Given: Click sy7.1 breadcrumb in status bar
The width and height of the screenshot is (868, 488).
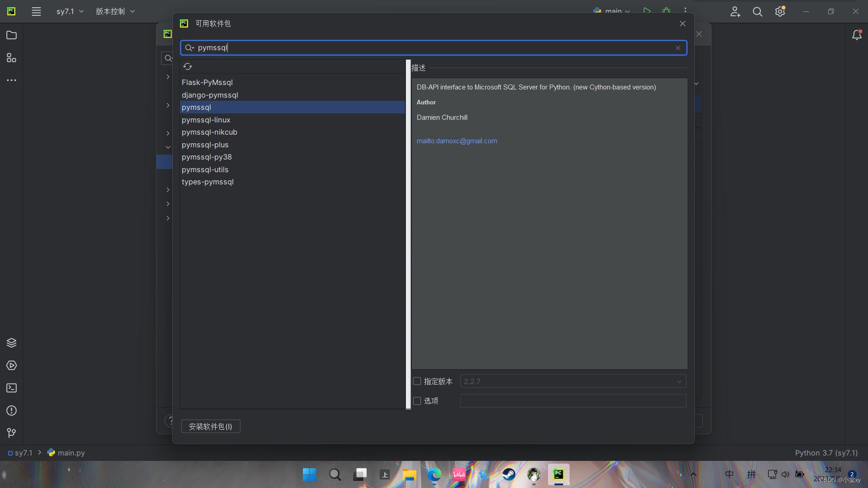Looking at the screenshot, I should 20,453.
